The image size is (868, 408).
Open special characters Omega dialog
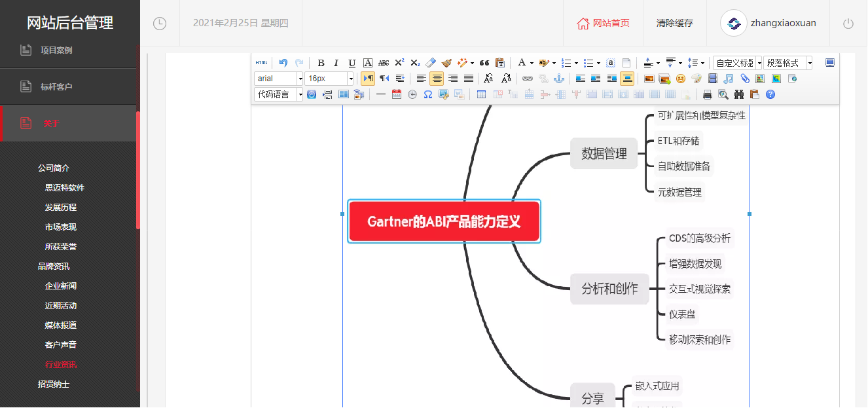point(428,94)
